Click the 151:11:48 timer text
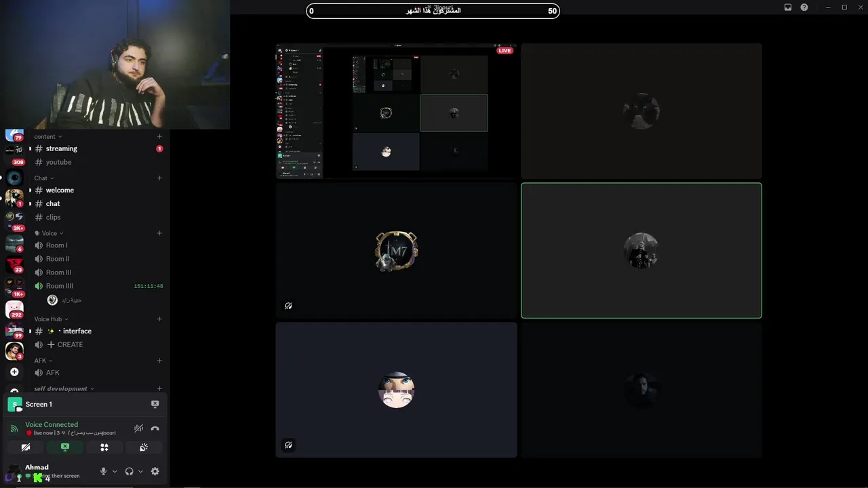Screen dimensions: 868x488 point(149,286)
